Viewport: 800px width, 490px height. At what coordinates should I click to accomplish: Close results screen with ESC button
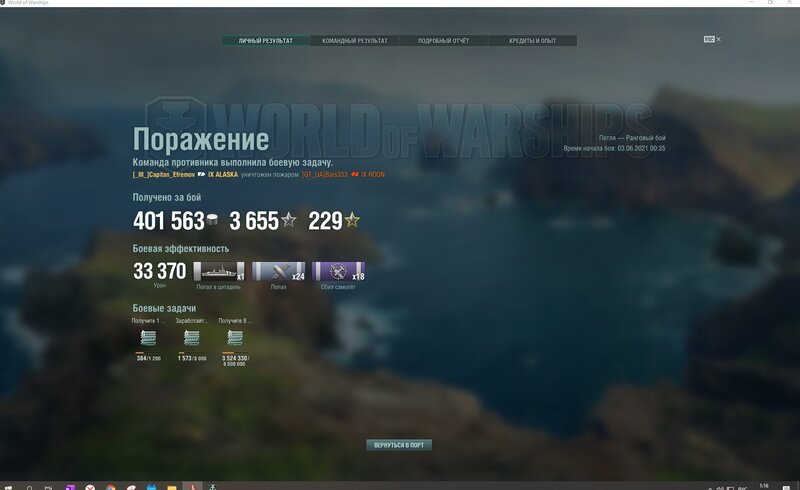(711, 39)
